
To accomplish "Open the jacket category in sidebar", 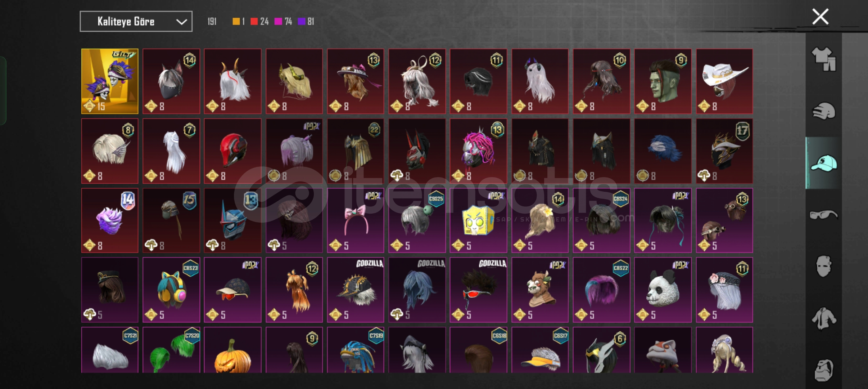I will (823, 318).
